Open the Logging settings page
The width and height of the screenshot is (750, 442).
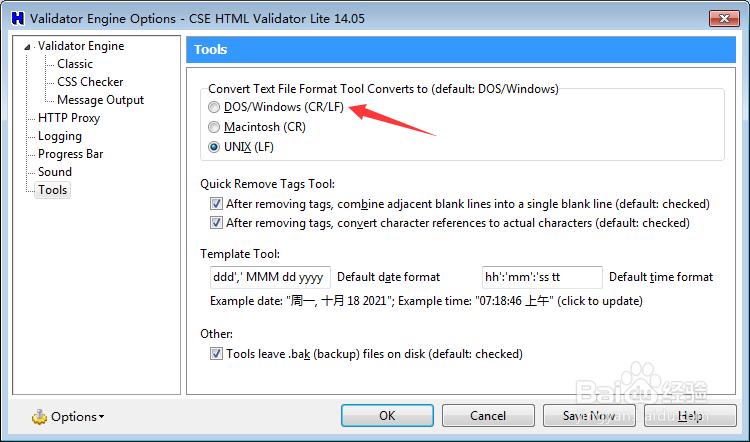[60, 136]
